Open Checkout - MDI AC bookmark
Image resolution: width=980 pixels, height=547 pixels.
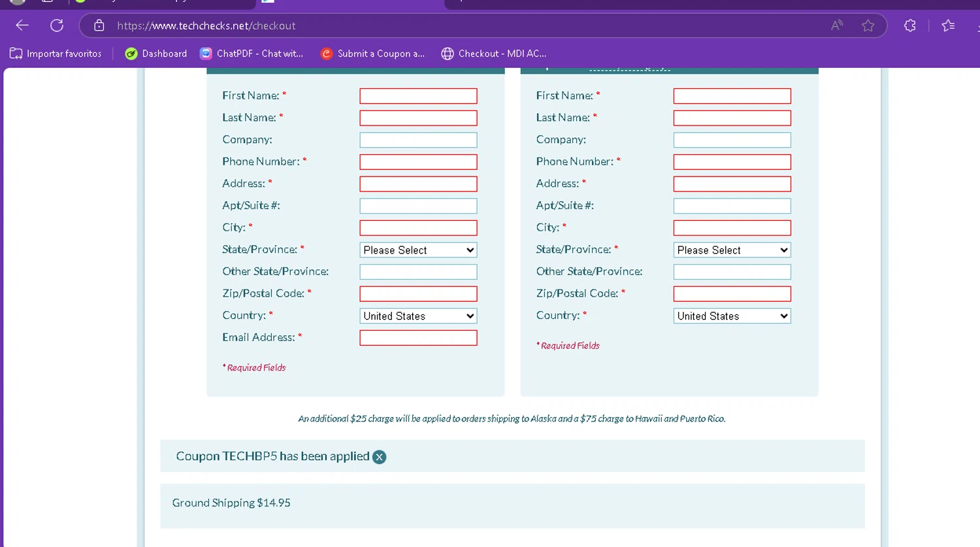pyautogui.click(x=494, y=54)
